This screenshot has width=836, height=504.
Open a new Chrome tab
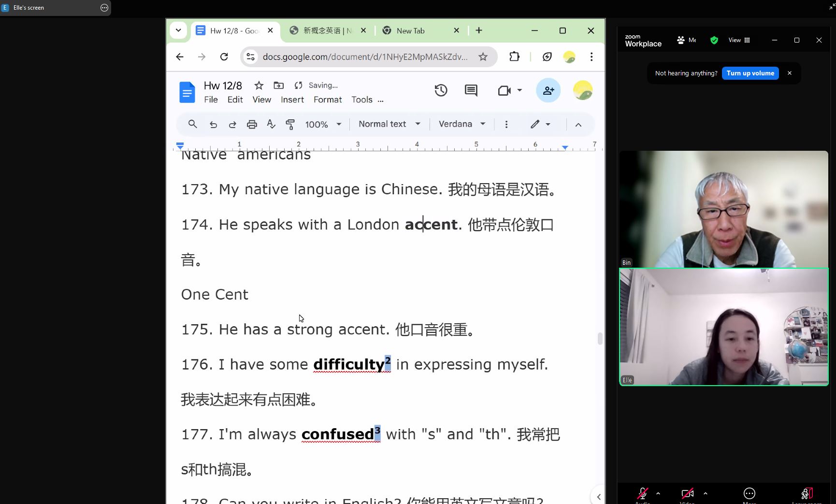coord(479,30)
